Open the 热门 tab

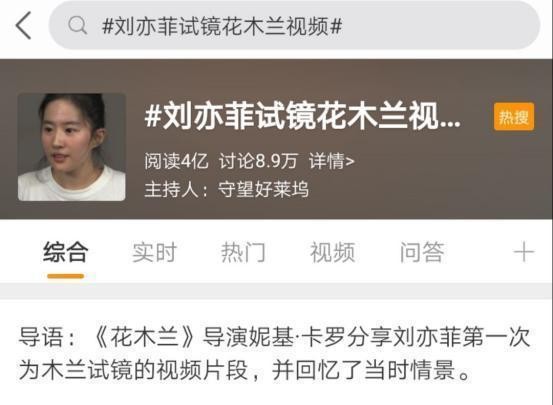click(x=243, y=252)
